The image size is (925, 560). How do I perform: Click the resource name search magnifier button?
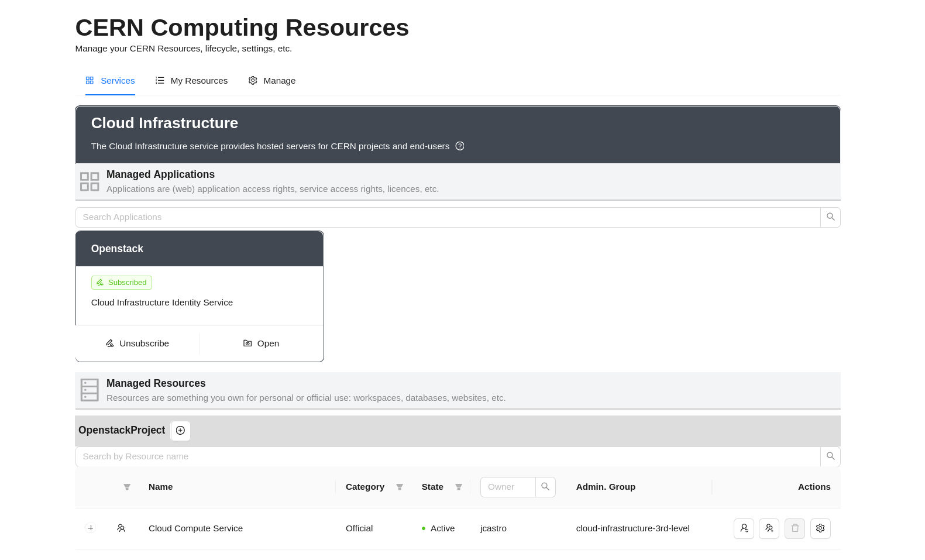830,456
